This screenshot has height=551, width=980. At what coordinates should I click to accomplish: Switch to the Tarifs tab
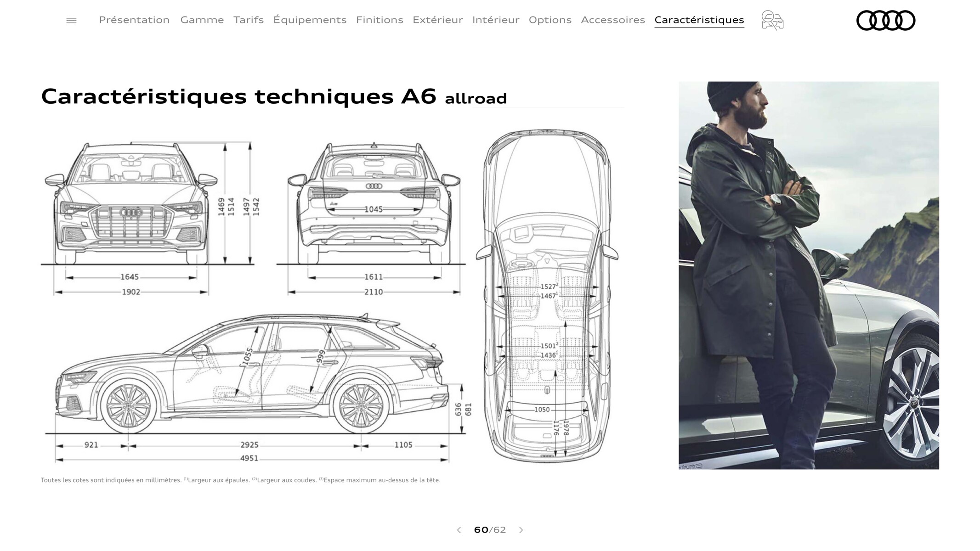coord(249,20)
